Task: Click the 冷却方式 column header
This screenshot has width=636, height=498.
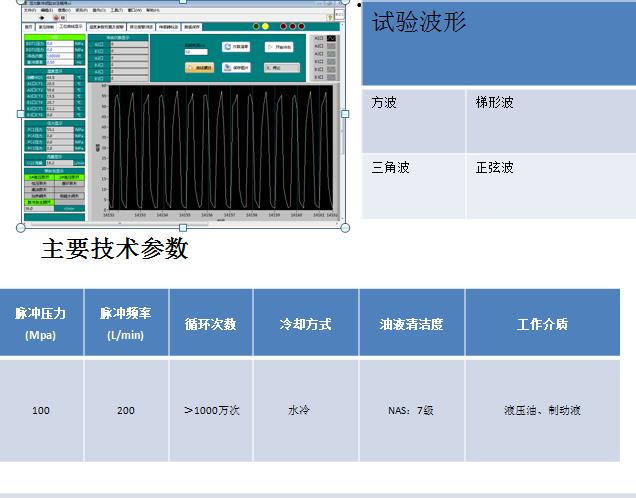Action: (305, 323)
